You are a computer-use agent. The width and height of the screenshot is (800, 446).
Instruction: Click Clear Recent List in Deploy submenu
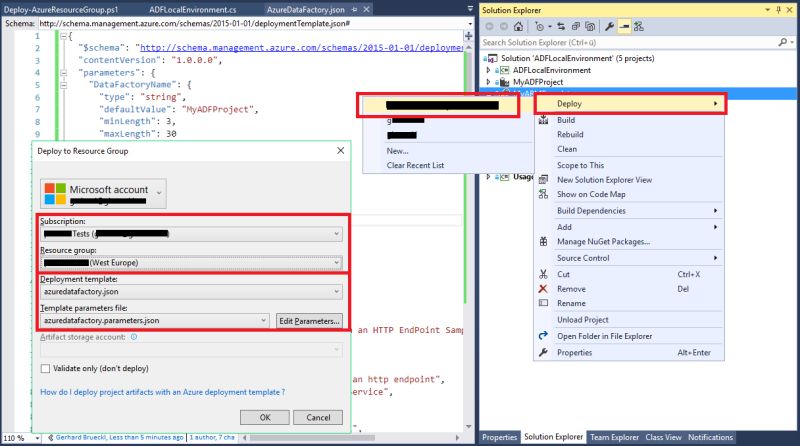pos(415,165)
